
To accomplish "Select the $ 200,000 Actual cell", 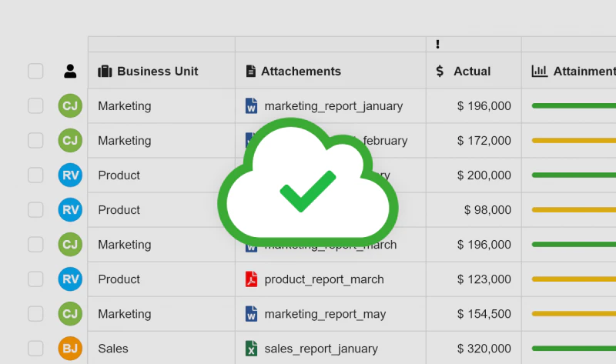I will click(x=474, y=175).
